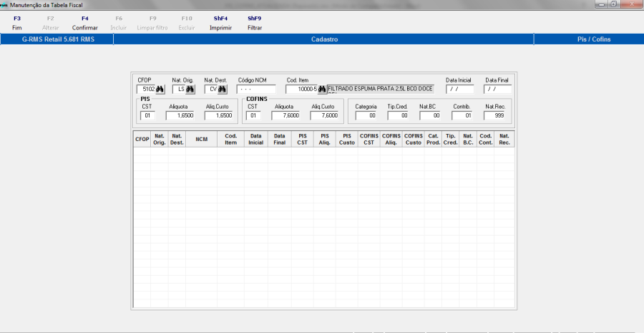Click the Nat. Rec. grid column header
This screenshot has width=644, height=333.
pos(504,140)
